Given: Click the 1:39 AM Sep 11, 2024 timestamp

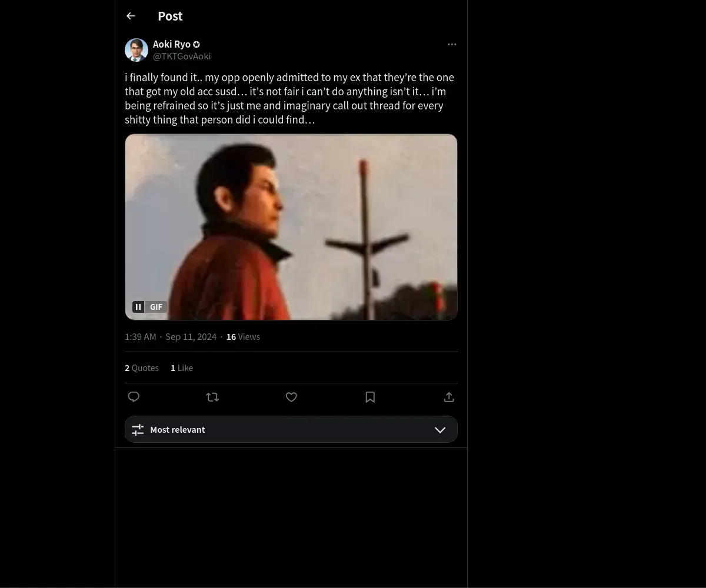Looking at the screenshot, I should click(171, 337).
